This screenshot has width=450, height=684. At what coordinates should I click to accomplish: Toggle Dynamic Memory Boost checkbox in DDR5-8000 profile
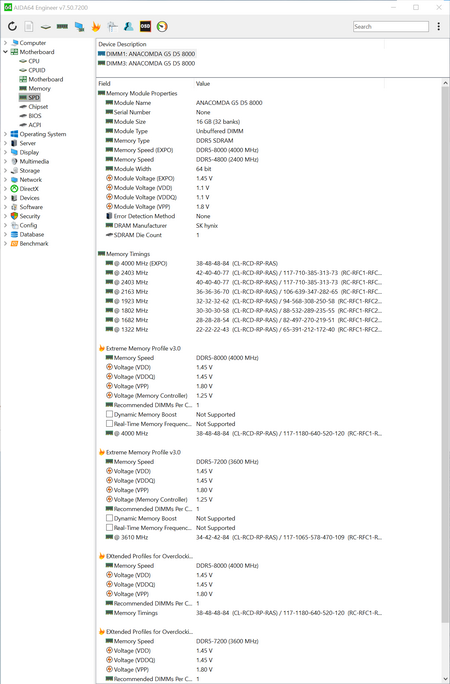pyautogui.click(x=109, y=414)
